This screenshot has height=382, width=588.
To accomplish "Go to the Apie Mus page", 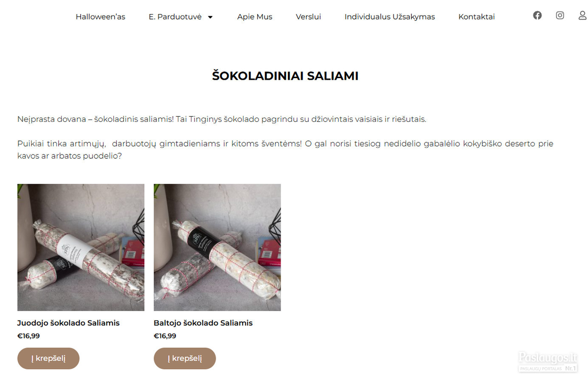I will (255, 17).
